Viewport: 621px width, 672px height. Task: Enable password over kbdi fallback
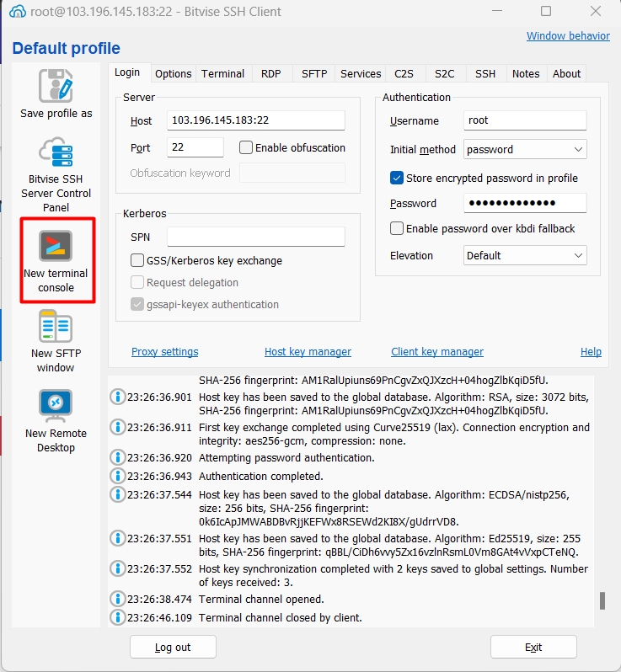click(x=397, y=228)
